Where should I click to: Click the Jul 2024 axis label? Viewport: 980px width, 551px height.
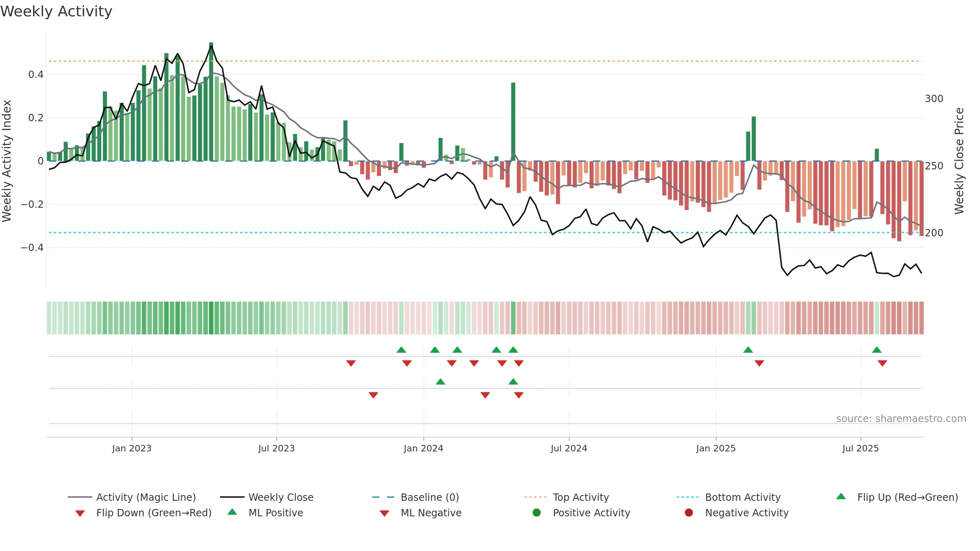coord(569,449)
